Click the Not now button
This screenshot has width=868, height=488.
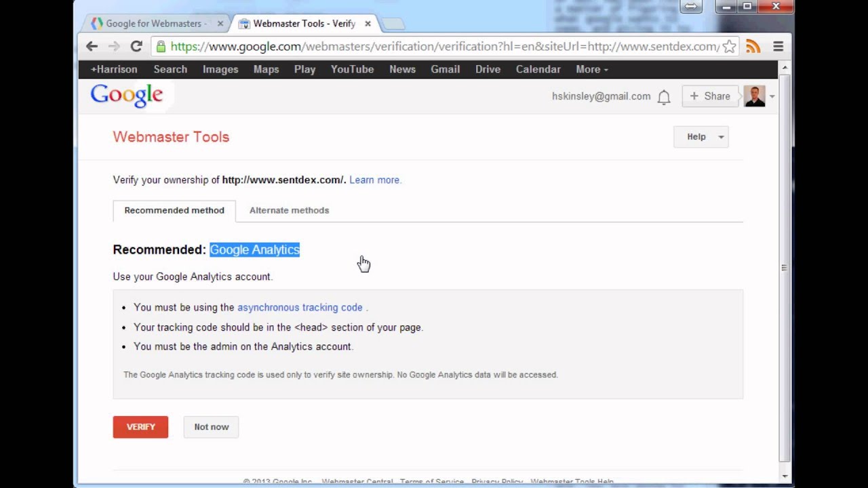click(211, 427)
